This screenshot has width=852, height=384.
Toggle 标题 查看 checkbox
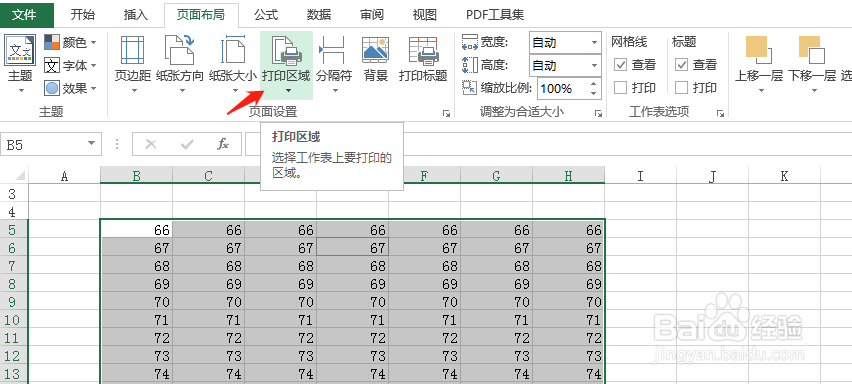[681, 65]
